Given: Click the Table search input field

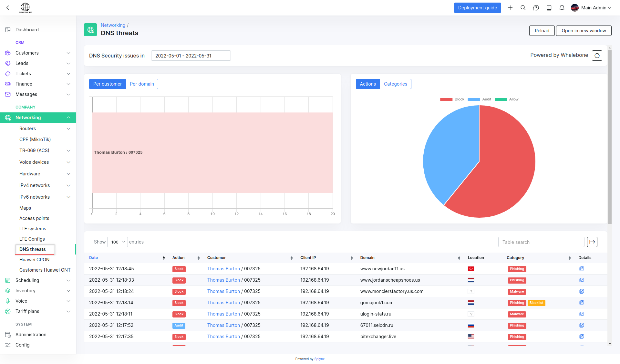Looking at the screenshot, I should (541, 242).
